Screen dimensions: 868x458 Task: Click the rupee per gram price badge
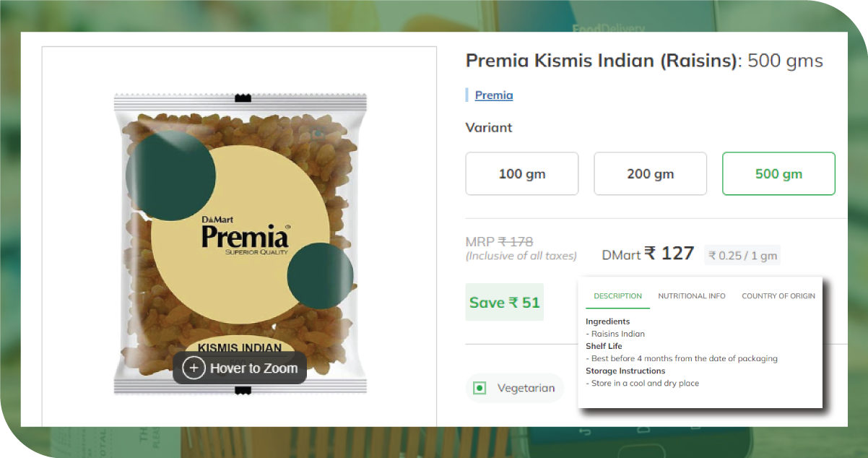742,255
